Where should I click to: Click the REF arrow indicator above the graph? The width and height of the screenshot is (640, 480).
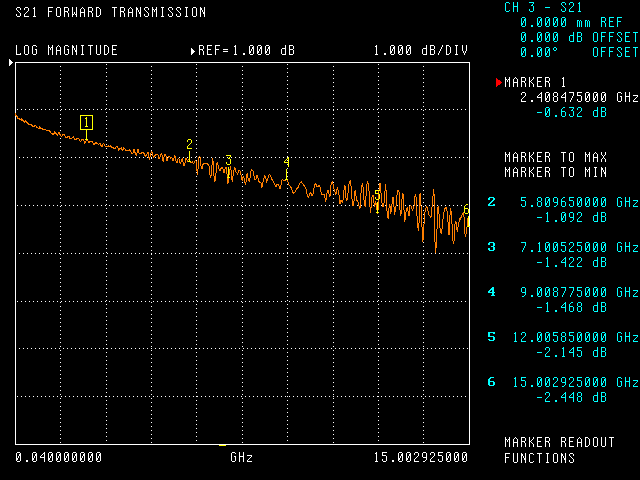pos(192,51)
